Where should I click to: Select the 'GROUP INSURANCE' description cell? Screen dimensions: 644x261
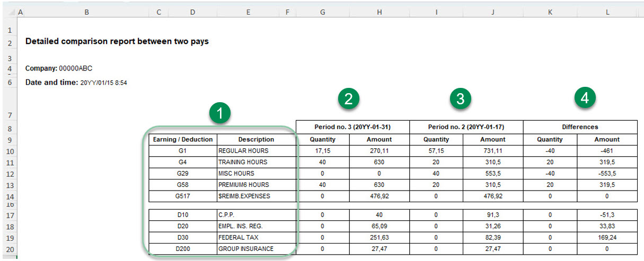pos(255,249)
